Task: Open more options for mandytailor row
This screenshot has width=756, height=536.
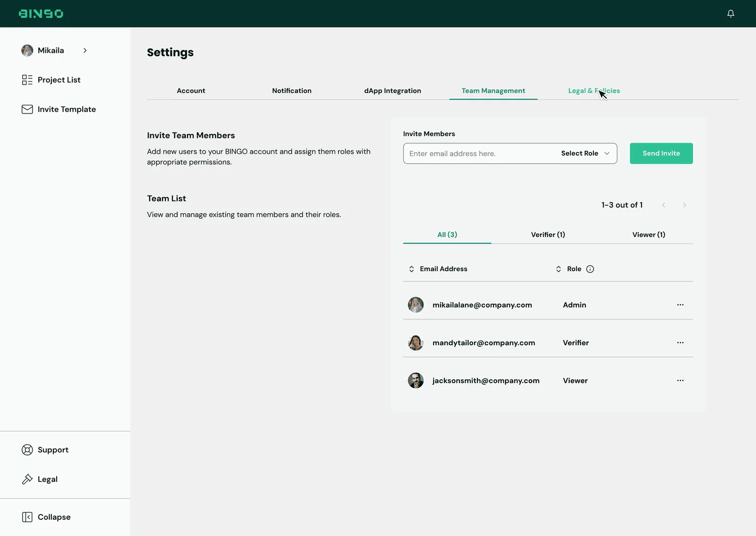Action: pos(680,343)
